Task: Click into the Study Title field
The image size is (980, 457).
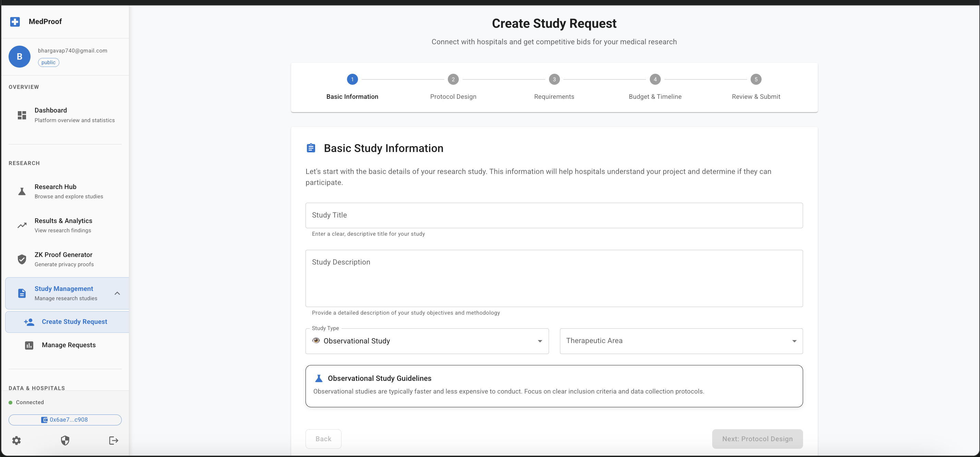Action: click(553, 215)
